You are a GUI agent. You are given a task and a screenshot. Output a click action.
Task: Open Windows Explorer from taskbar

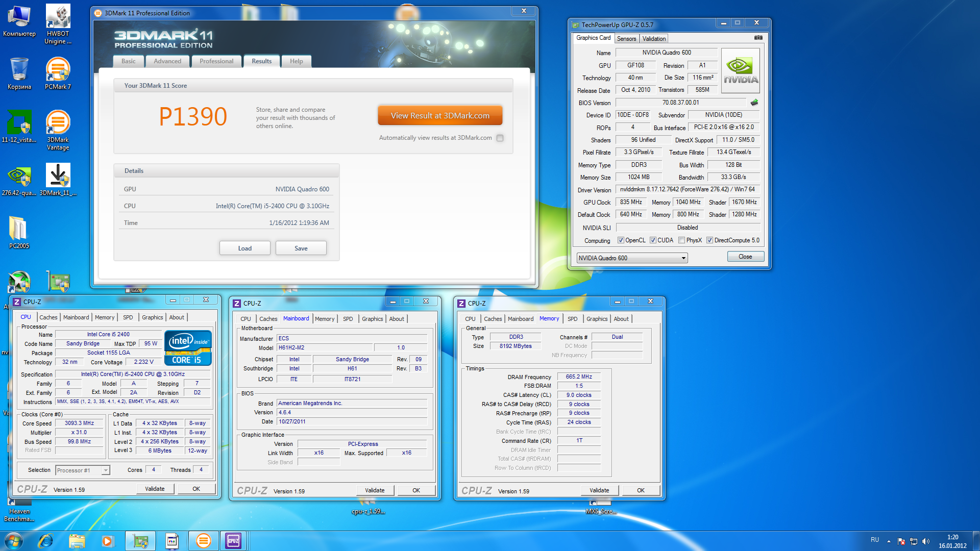pyautogui.click(x=77, y=541)
